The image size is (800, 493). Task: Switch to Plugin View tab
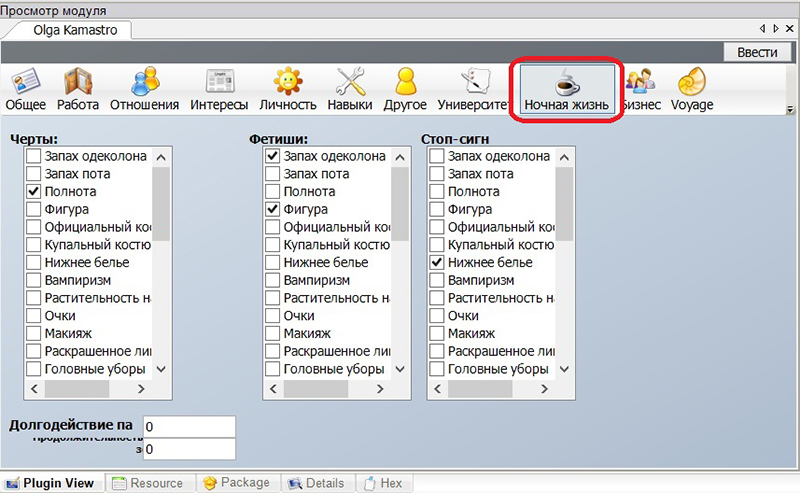[x=53, y=483]
